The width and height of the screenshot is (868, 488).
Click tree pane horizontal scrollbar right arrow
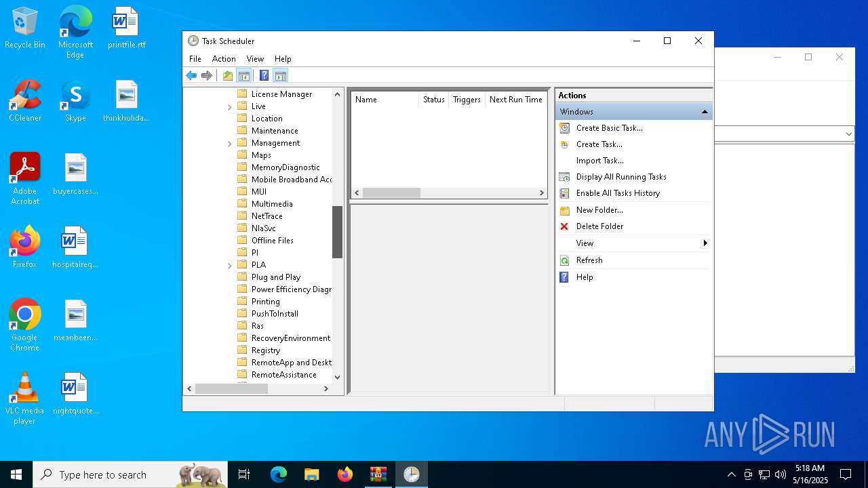tap(326, 389)
